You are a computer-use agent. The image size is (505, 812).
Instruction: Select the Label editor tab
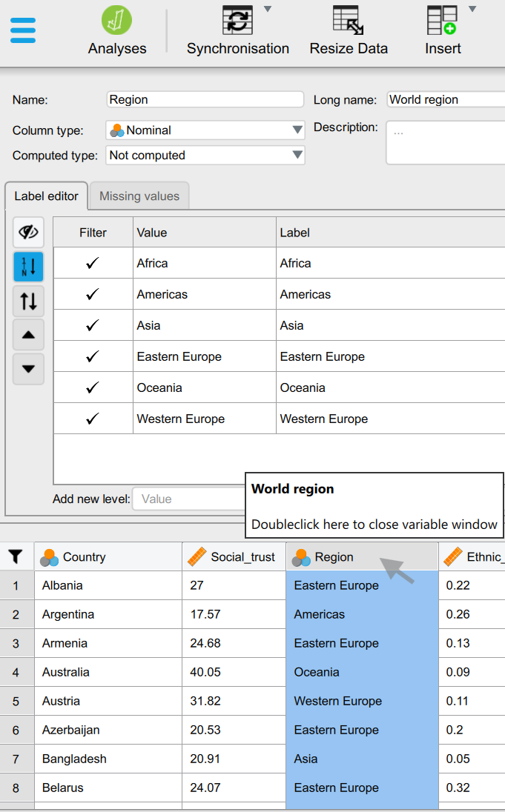tap(47, 196)
